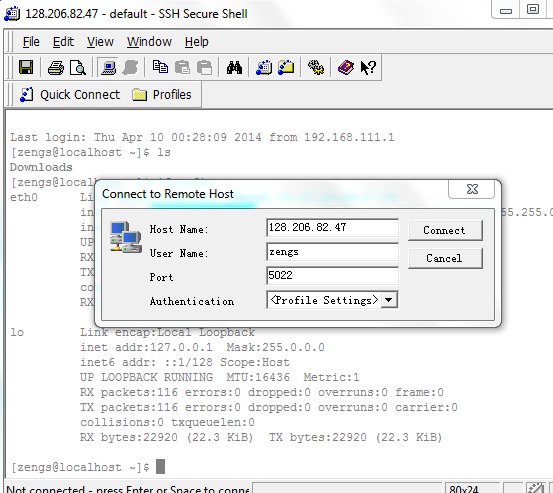Click the Connect button in dialog
The image size is (553, 493).
(445, 230)
